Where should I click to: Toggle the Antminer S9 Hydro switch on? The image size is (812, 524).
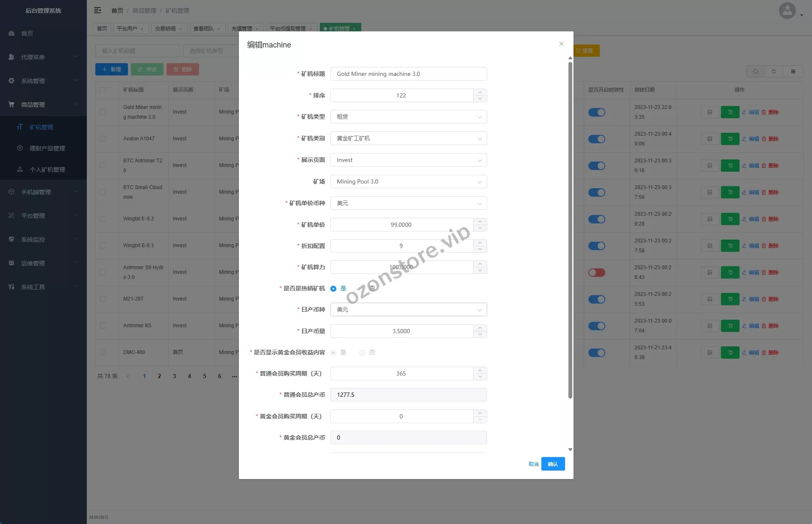[x=596, y=273]
